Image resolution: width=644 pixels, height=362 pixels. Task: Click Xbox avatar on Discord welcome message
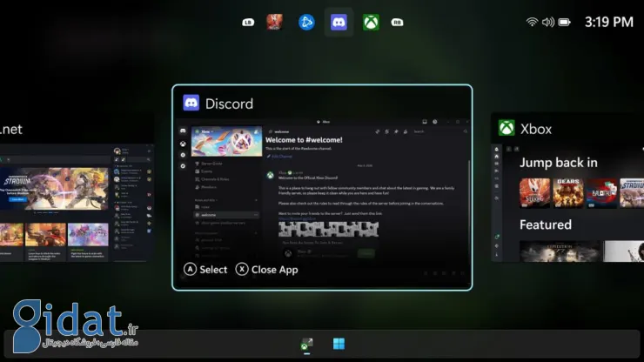point(271,175)
